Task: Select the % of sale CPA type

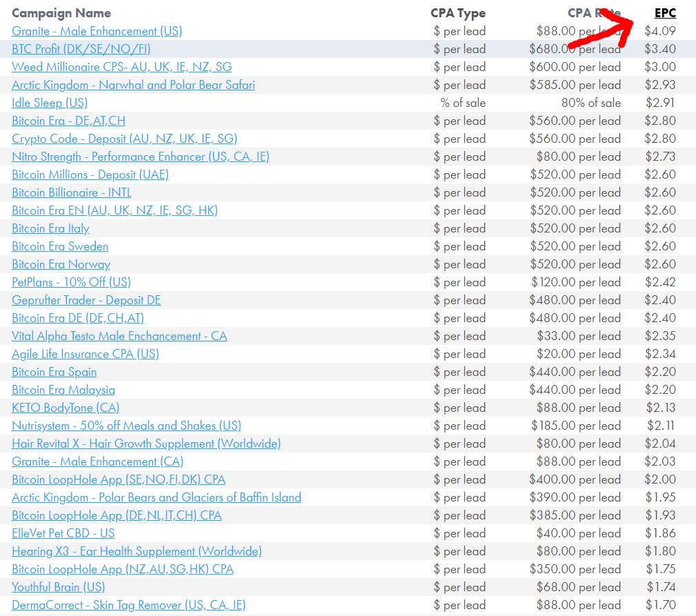Action: tap(463, 103)
